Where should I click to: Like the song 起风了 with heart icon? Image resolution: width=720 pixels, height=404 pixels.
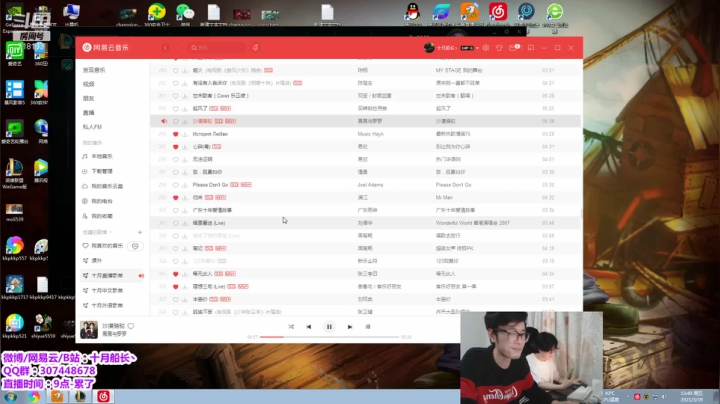[175, 108]
